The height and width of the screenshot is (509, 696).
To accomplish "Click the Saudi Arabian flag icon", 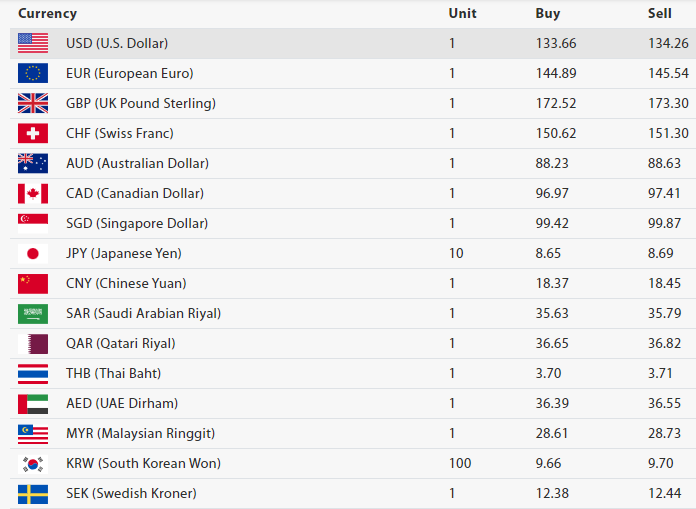I will [x=32, y=313].
